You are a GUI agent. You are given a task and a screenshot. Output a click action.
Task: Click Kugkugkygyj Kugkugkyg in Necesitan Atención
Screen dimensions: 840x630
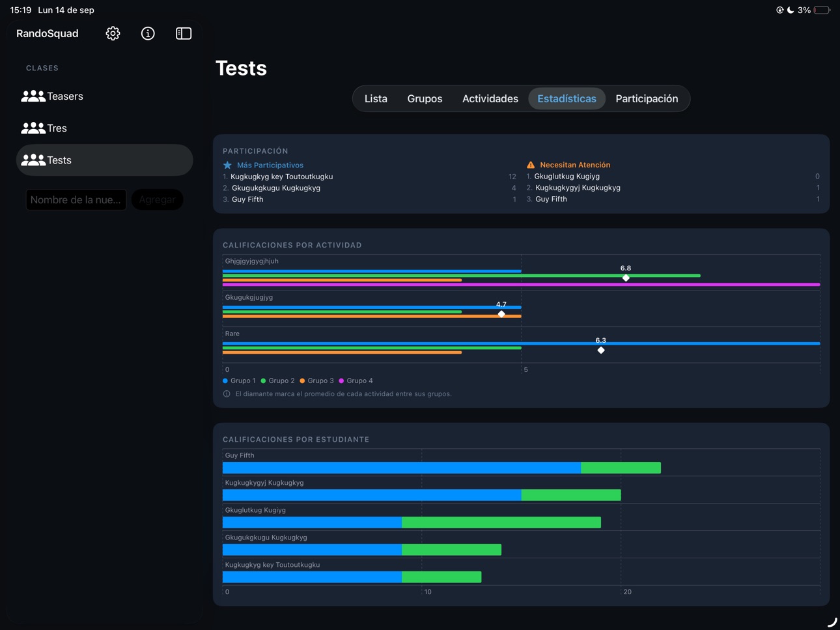(578, 188)
